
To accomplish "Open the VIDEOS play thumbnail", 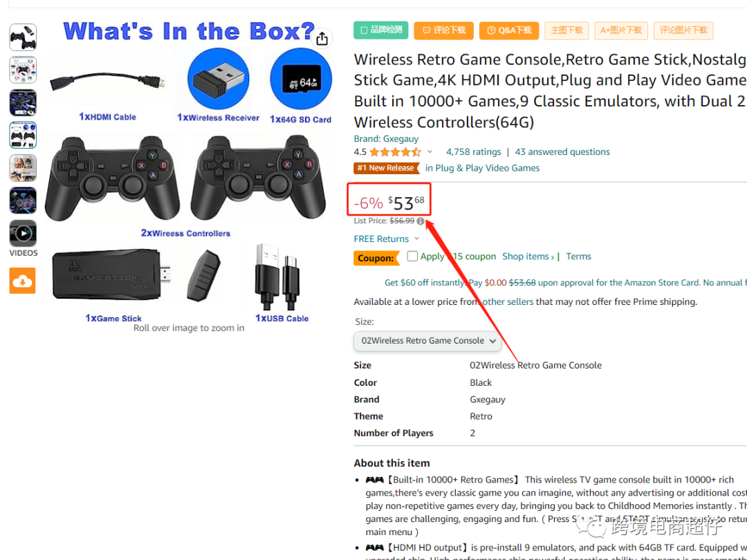I will (x=23, y=234).
